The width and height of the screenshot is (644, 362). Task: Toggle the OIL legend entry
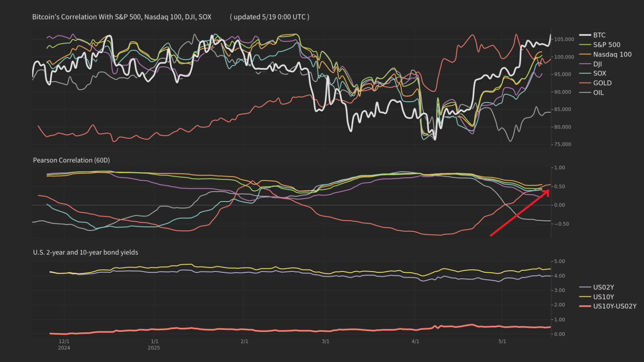pyautogui.click(x=599, y=92)
